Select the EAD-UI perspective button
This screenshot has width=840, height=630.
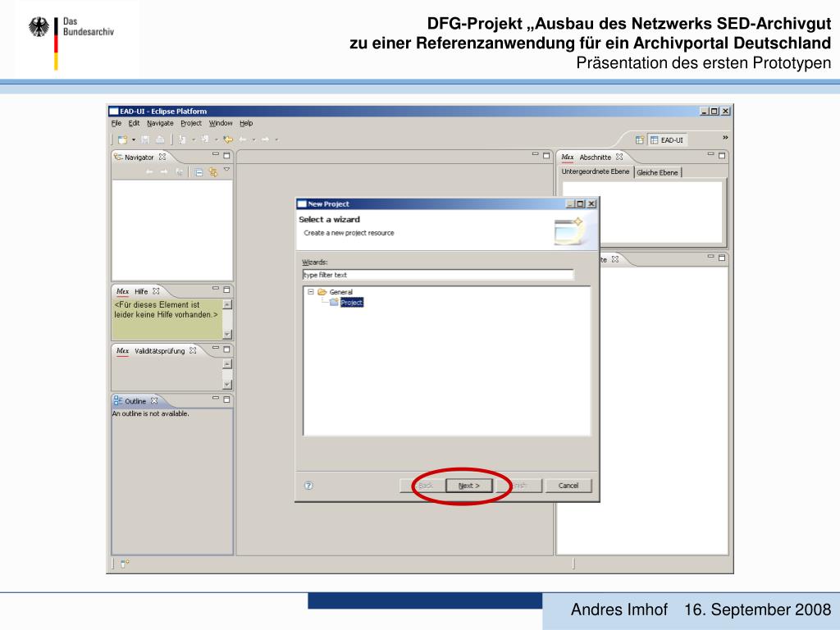pos(667,139)
